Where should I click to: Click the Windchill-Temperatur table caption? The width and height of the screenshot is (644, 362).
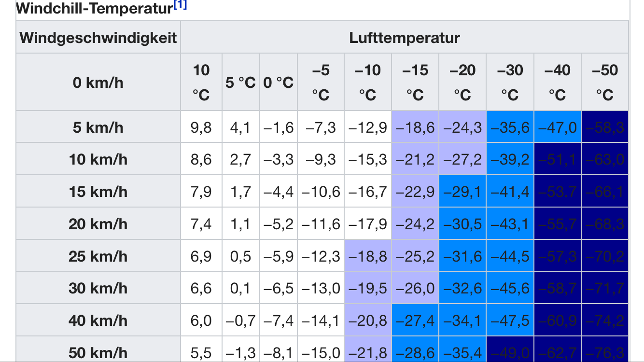[x=95, y=8]
